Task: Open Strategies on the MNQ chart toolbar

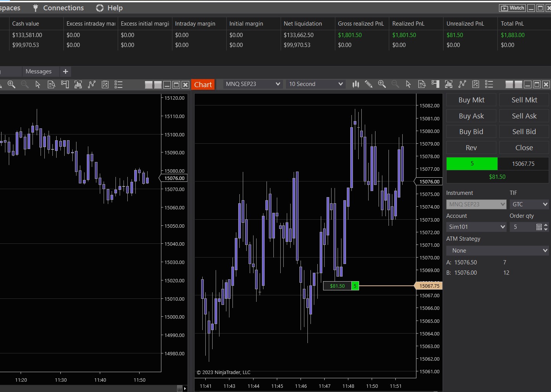Action: [462, 84]
